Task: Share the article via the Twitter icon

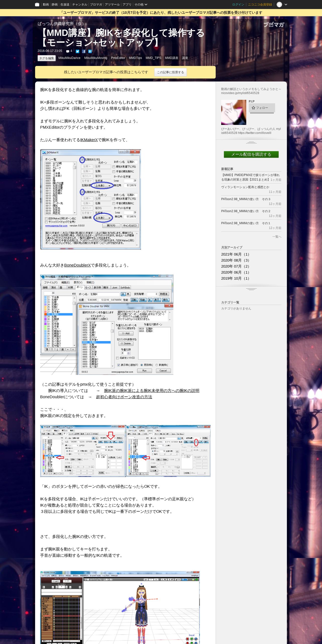Action: [77, 51]
